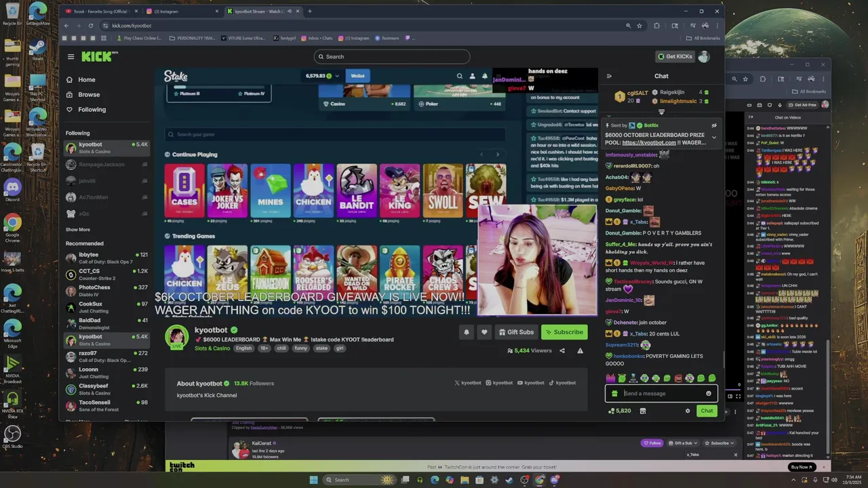
Task: Open the channel points shop icon
Action: (643, 411)
